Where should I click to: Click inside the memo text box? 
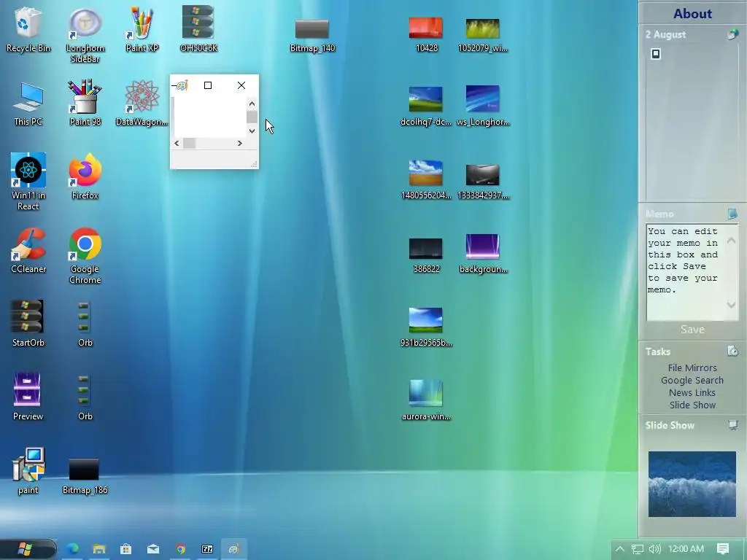692,273
